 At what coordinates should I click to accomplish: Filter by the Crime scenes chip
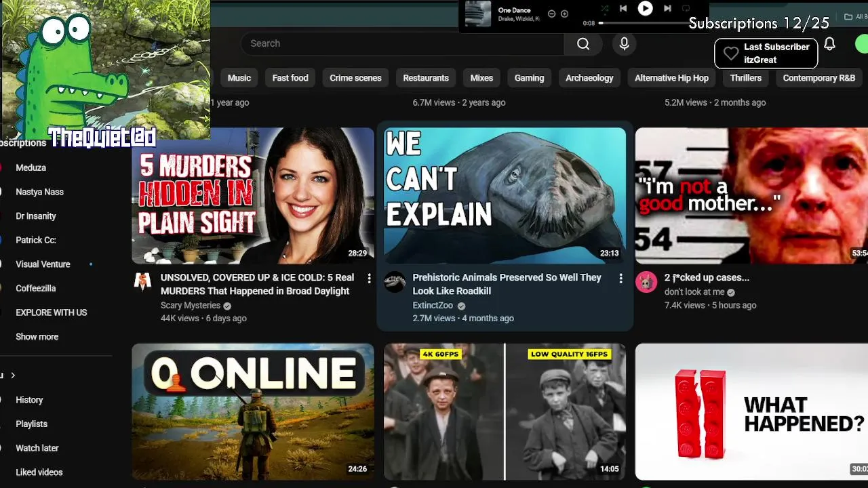point(355,78)
